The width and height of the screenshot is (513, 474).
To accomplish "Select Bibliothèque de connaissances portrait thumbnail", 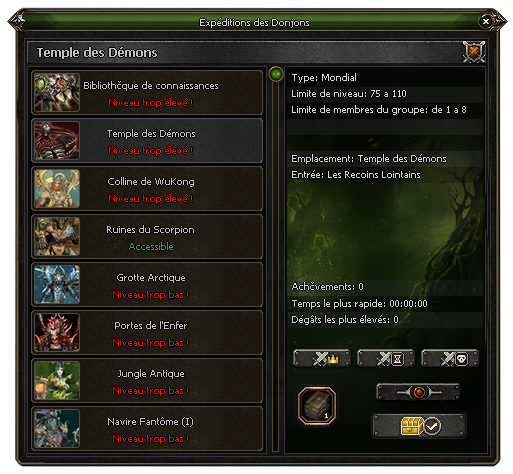I will click(57, 92).
